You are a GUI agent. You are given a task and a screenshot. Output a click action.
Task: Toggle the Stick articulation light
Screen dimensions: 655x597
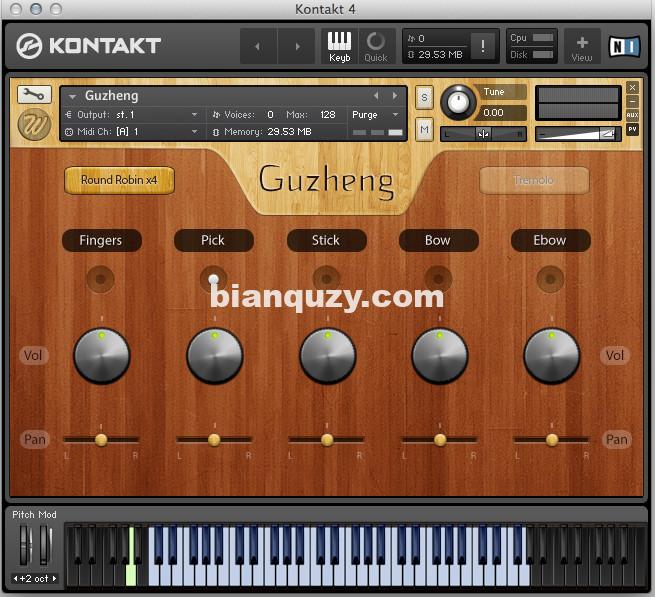click(x=326, y=279)
